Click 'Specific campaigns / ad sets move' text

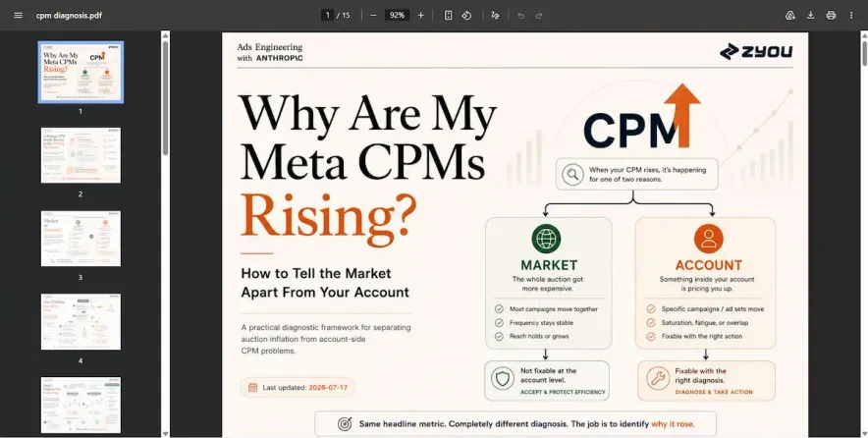pyautogui.click(x=713, y=309)
